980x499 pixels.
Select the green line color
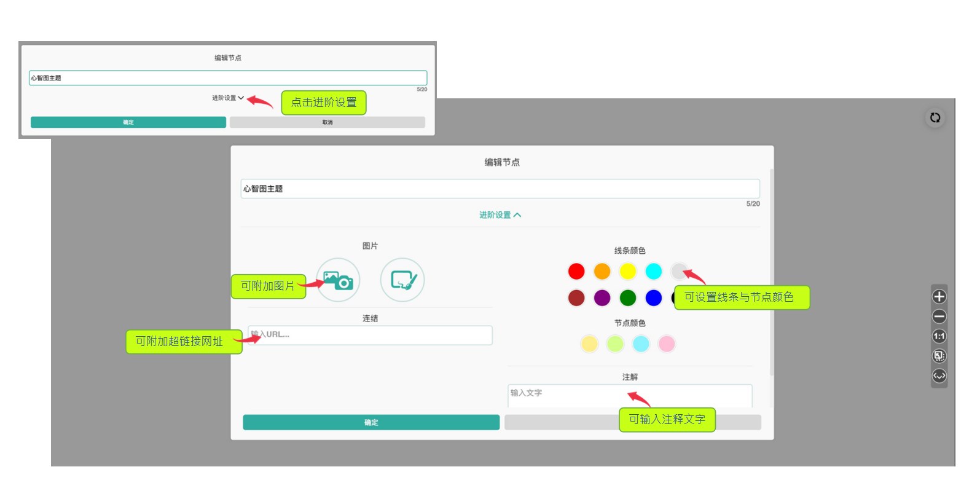pos(628,298)
